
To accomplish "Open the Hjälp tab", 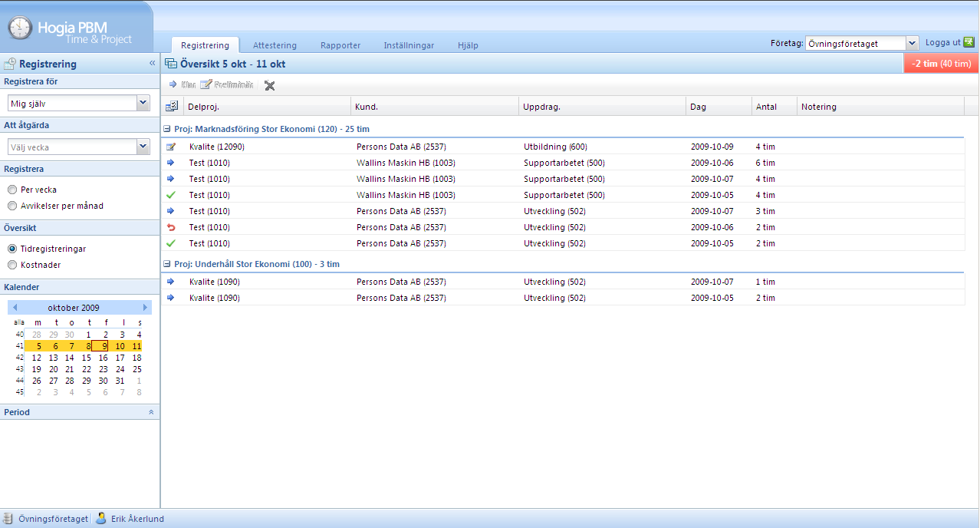I will point(468,45).
